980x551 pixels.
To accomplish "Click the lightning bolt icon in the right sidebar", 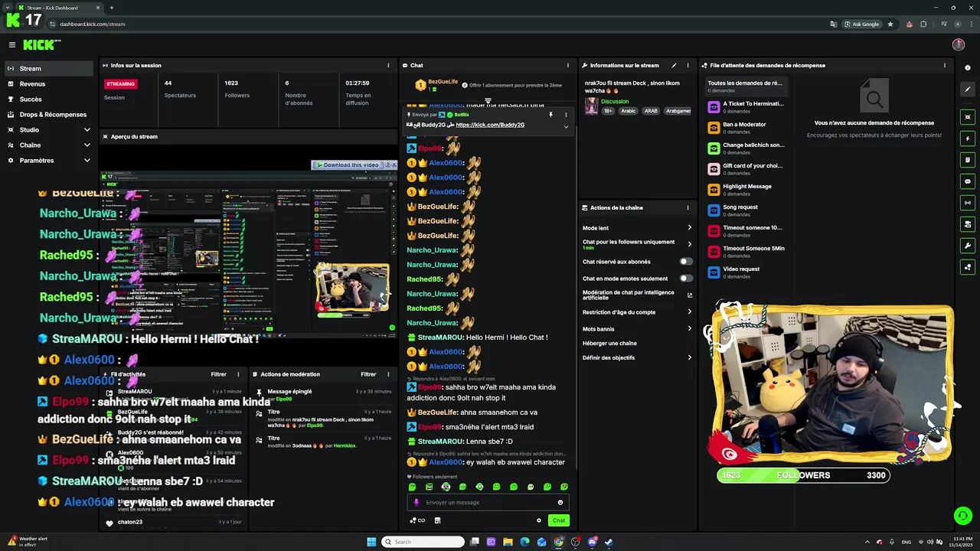I will pos(968,139).
